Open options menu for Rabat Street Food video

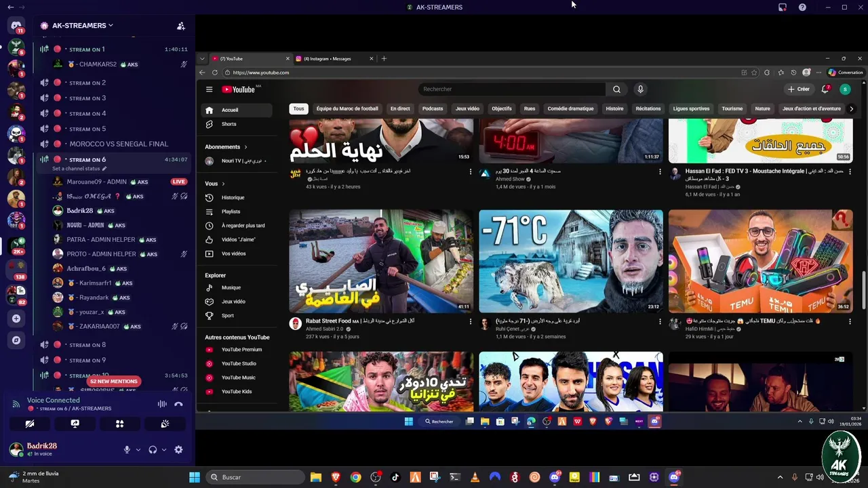pos(471,321)
